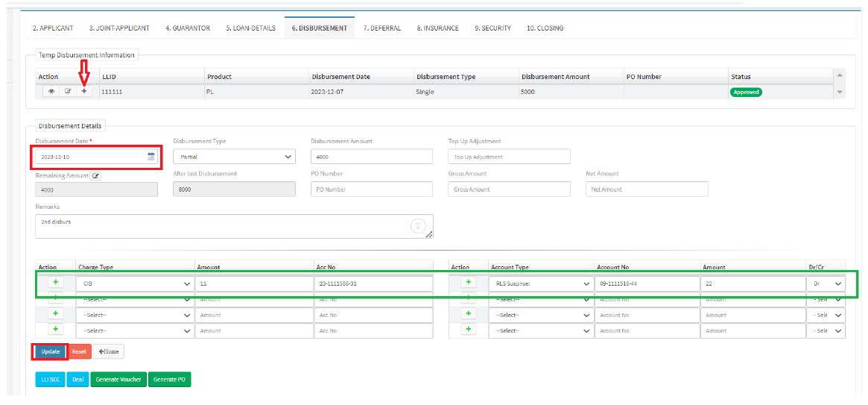
Task: Click the green plus in the CIB charge row
Action: [x=56, y=283]
